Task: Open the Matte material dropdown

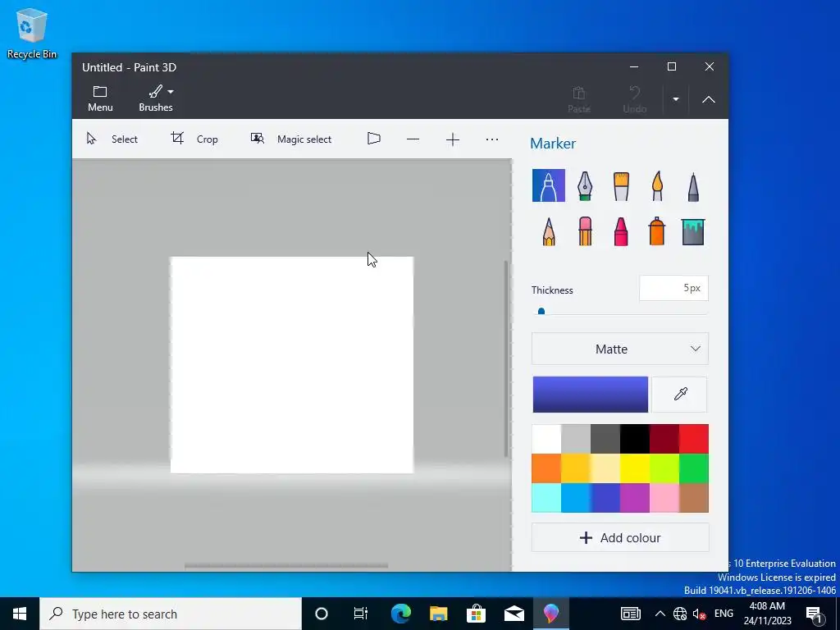Action: (x=620, y=349)
